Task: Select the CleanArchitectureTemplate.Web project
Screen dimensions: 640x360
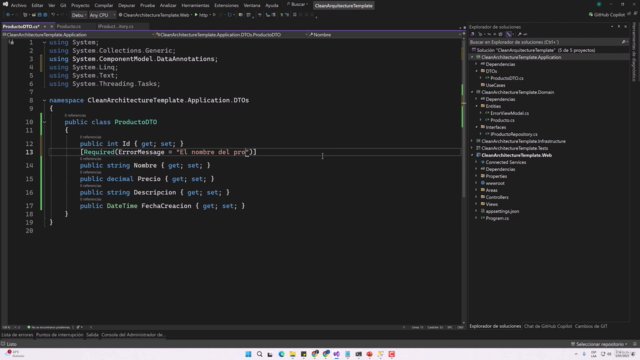Action: tap(516, 156)
